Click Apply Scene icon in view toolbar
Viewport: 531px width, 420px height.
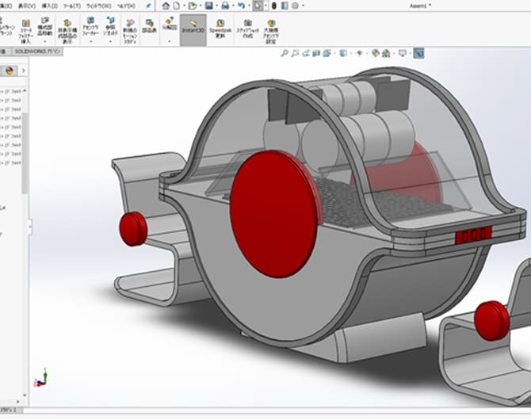[386, 53]
